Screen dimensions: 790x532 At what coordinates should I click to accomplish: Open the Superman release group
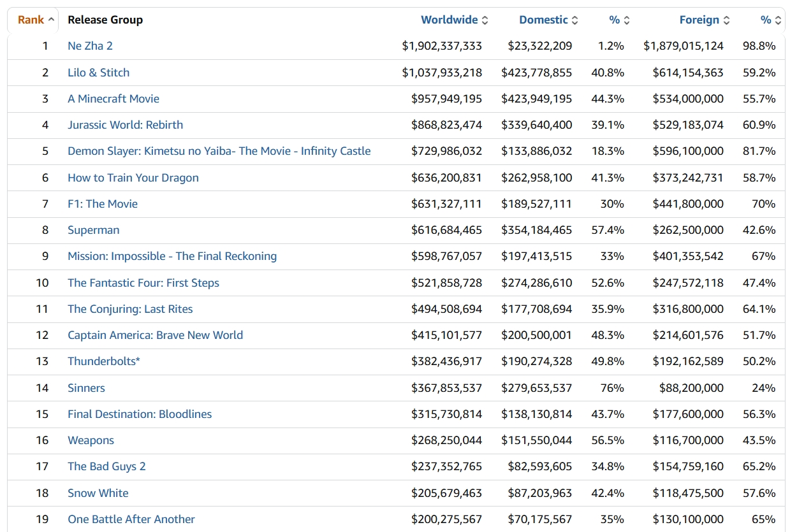point(93,230)
